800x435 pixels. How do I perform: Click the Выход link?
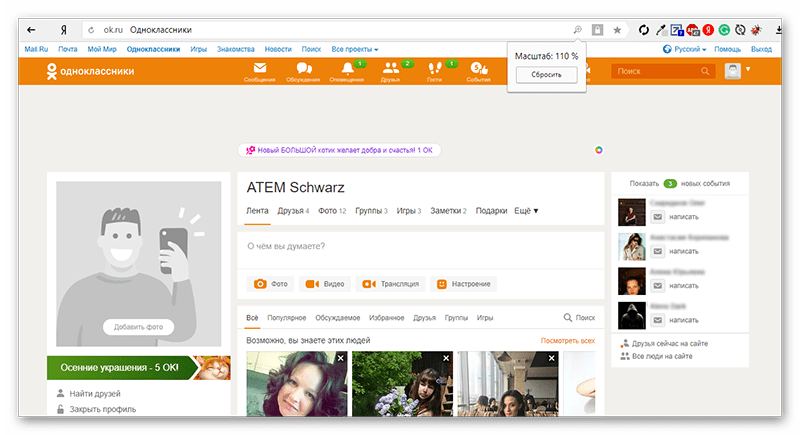(761, 49)
